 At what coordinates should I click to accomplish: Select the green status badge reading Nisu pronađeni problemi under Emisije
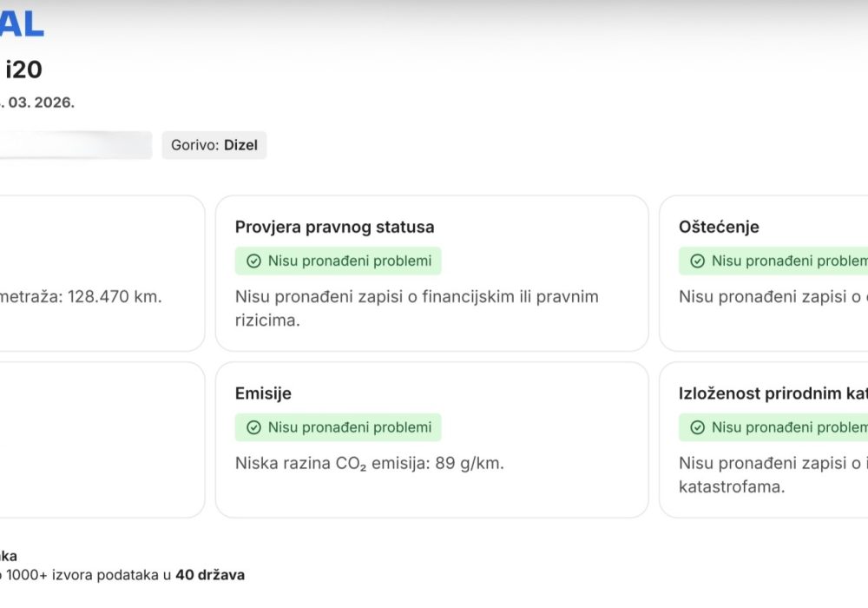click(338, 427)
